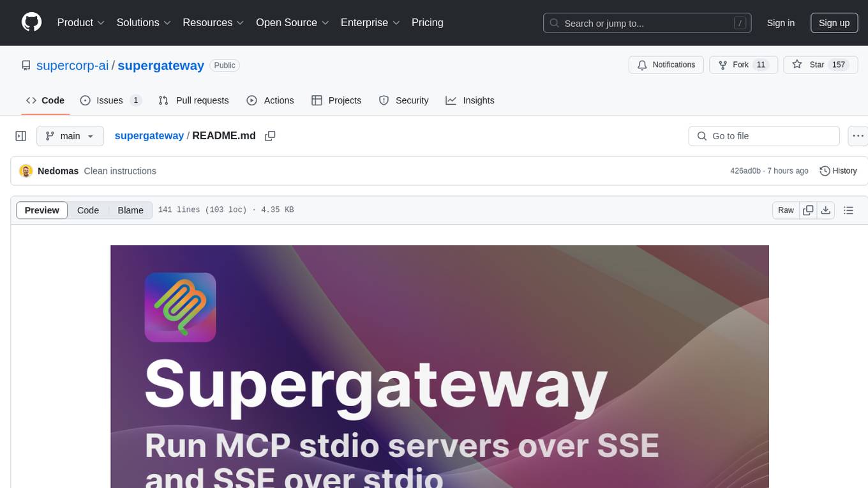View file History
Screen dimensions: 868x488
(x=838, y=171)
